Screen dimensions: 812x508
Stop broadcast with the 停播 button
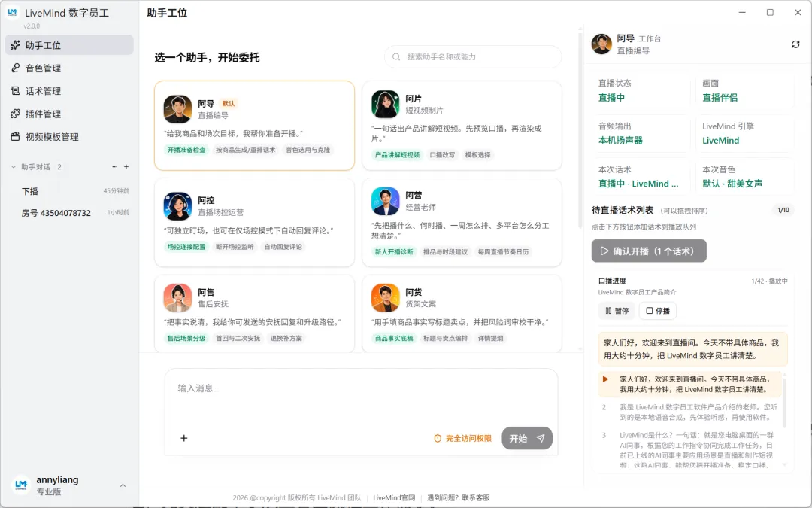click(x=658, y=311)
